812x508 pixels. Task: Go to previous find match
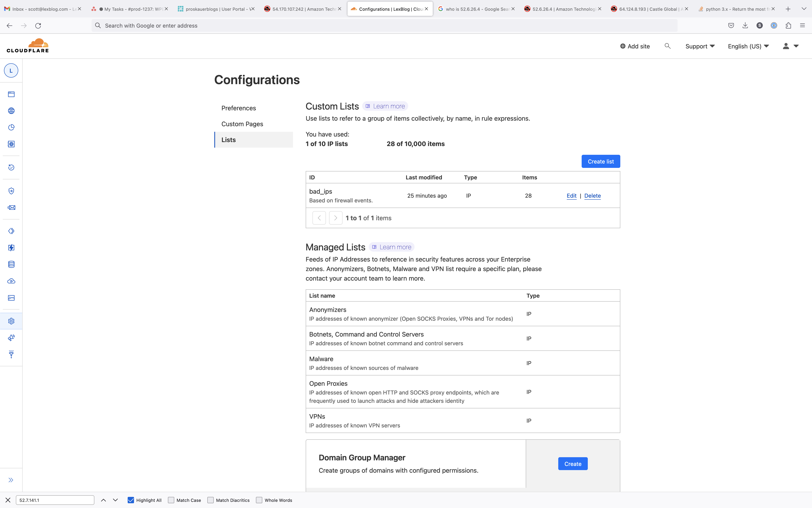click(103, 500)
